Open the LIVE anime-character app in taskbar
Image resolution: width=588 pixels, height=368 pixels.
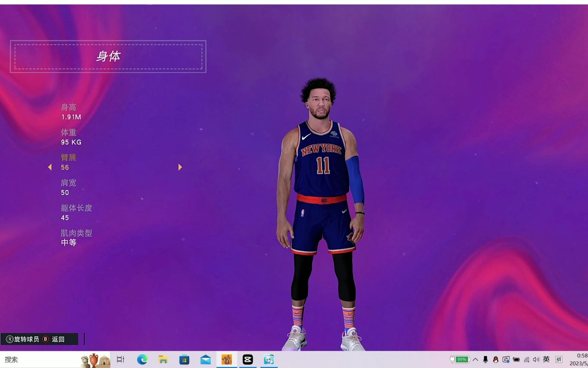coord(269,359)
